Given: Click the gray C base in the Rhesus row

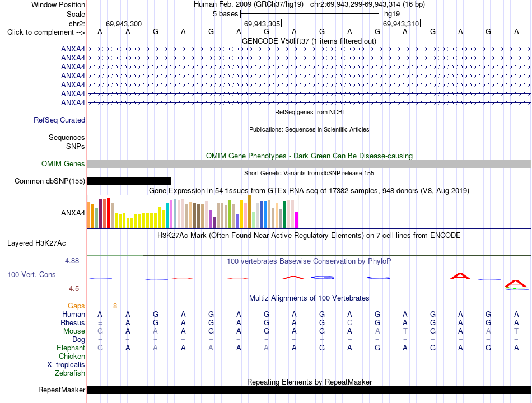Looking at the screenshot, I should [349, 322].
